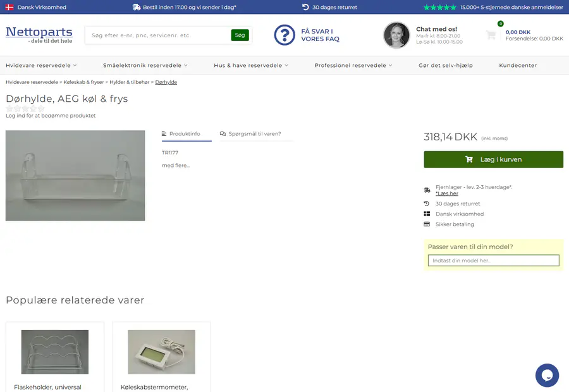
Task: Click the Fjernlager delivery truck icon
Action: click(x=427, y=190)
